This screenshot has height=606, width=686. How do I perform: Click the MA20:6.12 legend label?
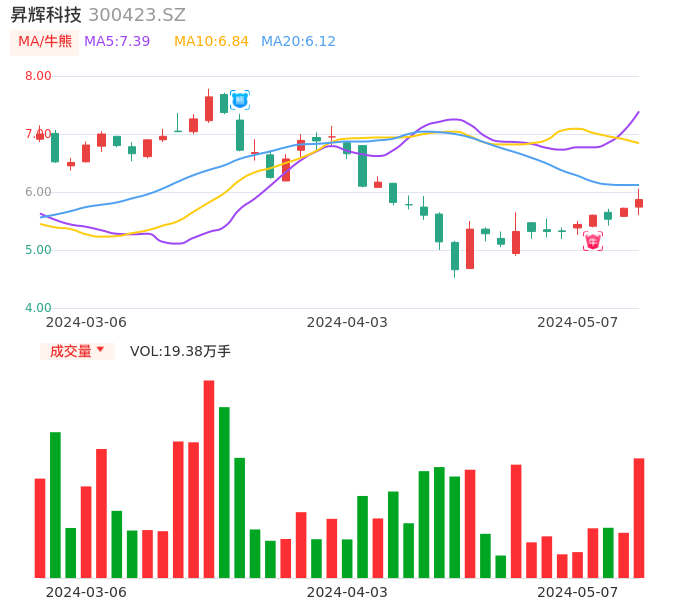point(298,41)
